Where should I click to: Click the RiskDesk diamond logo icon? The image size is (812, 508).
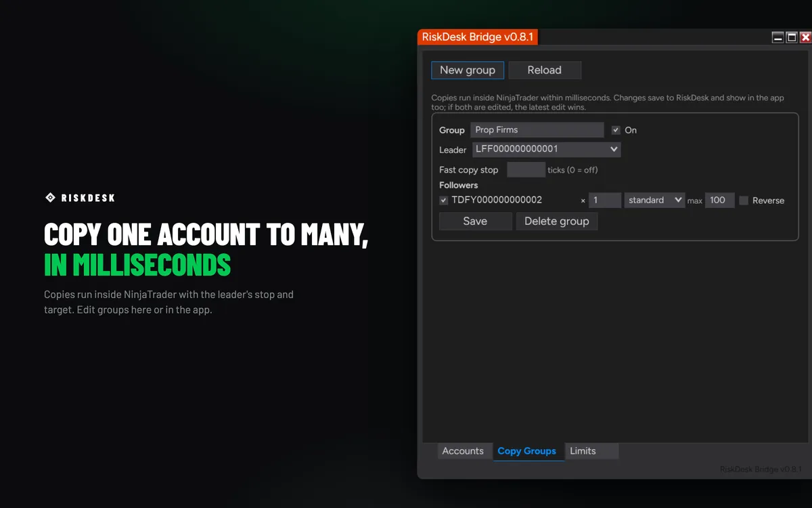click(x=50, y=198)
